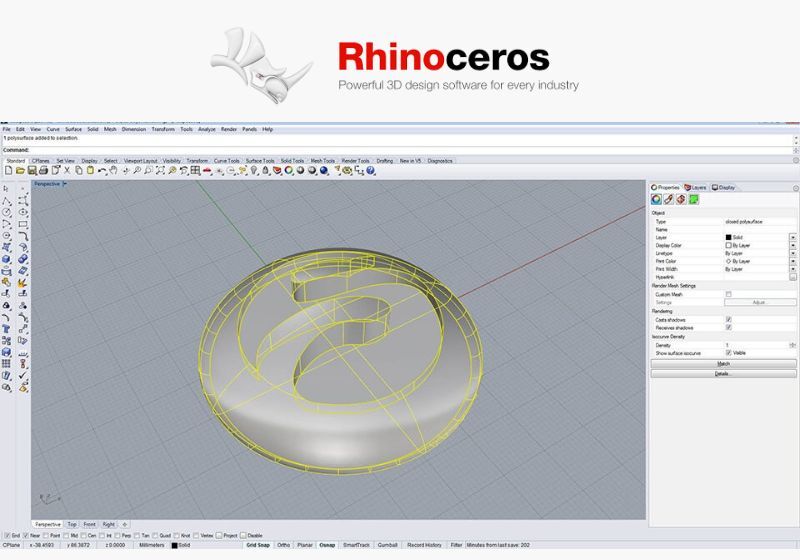Open the Display Color dropdown
800x560 pixels.
coord(792,245)
